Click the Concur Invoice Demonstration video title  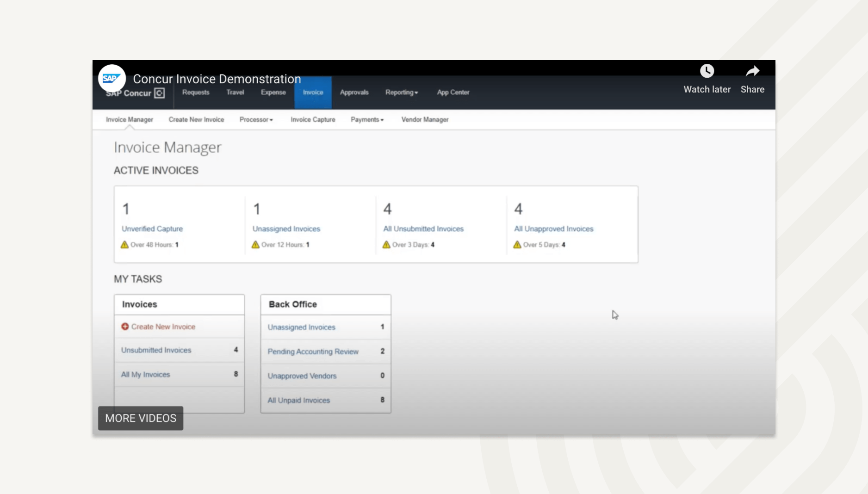click(217, 79)
